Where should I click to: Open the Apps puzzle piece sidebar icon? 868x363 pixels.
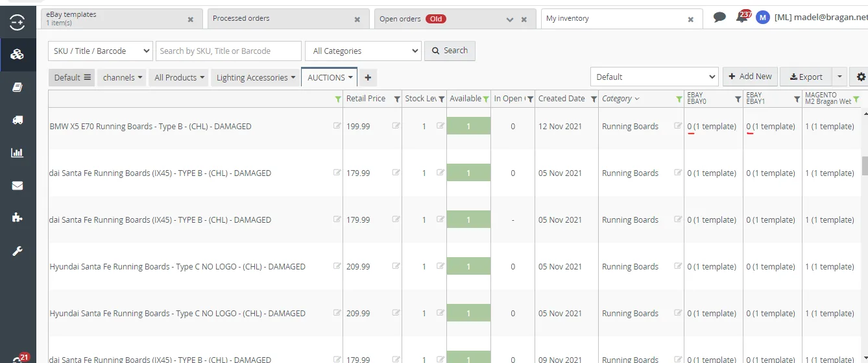(x=18, y=218)
